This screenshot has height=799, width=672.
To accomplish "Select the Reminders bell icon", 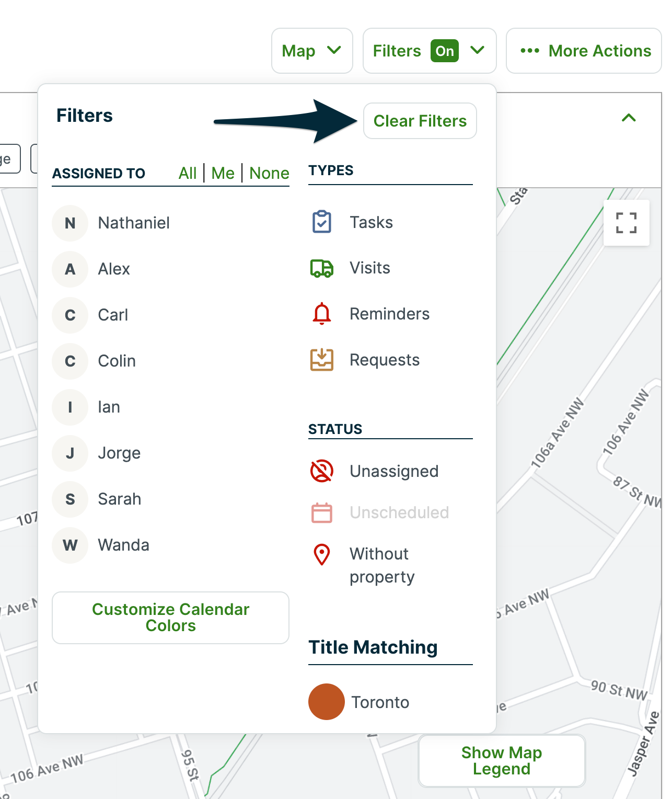I will coord(321,314).
